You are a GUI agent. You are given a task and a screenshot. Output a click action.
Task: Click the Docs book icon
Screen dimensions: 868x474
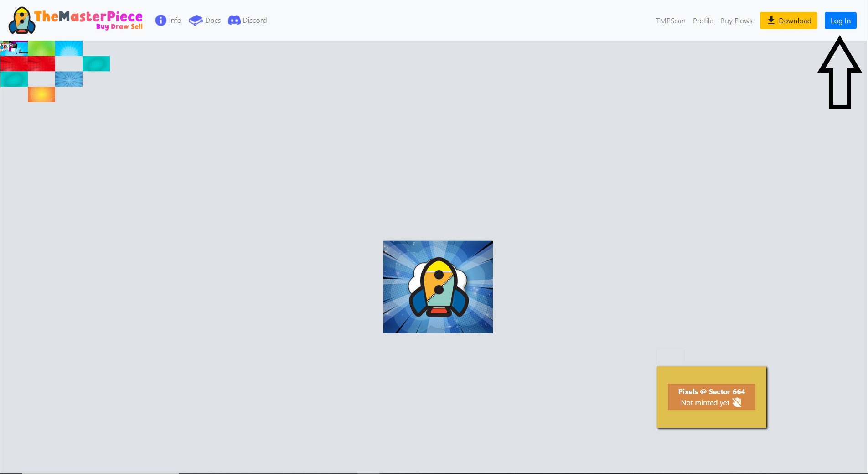[196, 21]
